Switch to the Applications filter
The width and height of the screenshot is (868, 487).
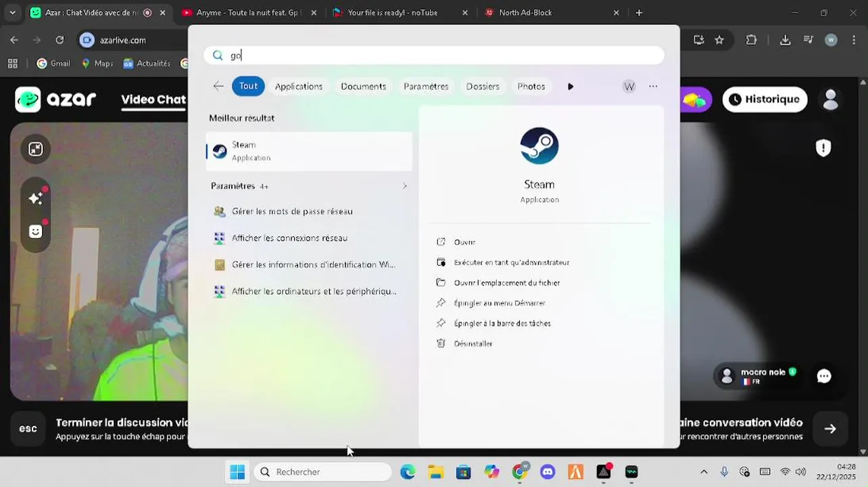click(x=299, y=87)
